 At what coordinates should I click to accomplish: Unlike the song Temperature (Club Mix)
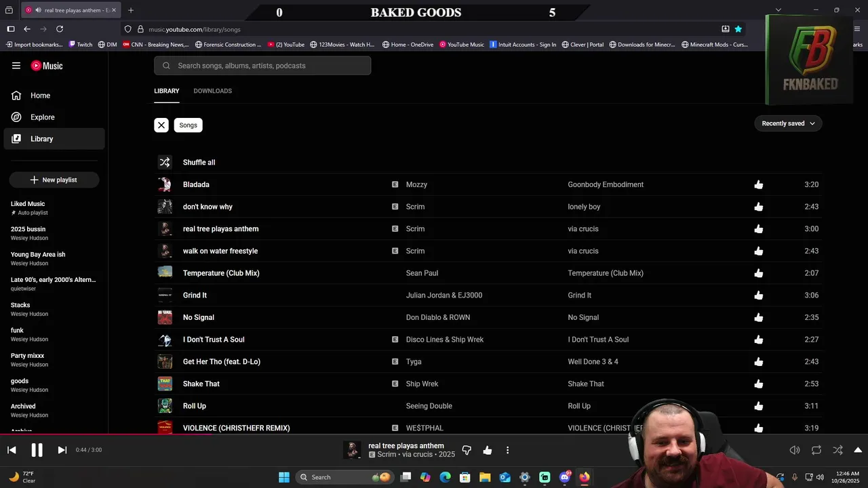pyautogui.click(x=758, y=273)
